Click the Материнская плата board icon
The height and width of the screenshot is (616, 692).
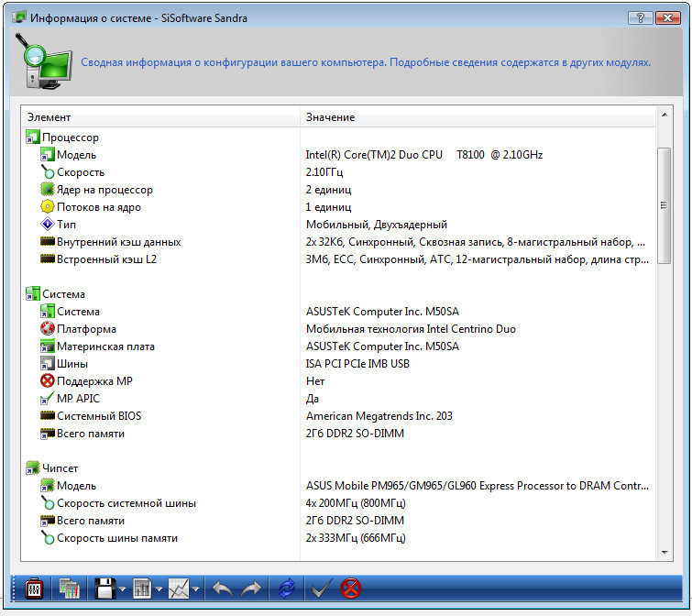point(48,346)
